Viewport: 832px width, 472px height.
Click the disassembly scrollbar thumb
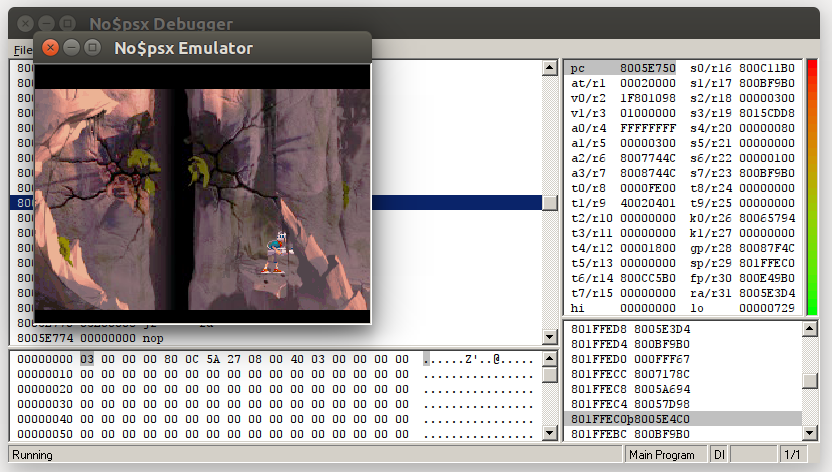[x=549, y=203]
